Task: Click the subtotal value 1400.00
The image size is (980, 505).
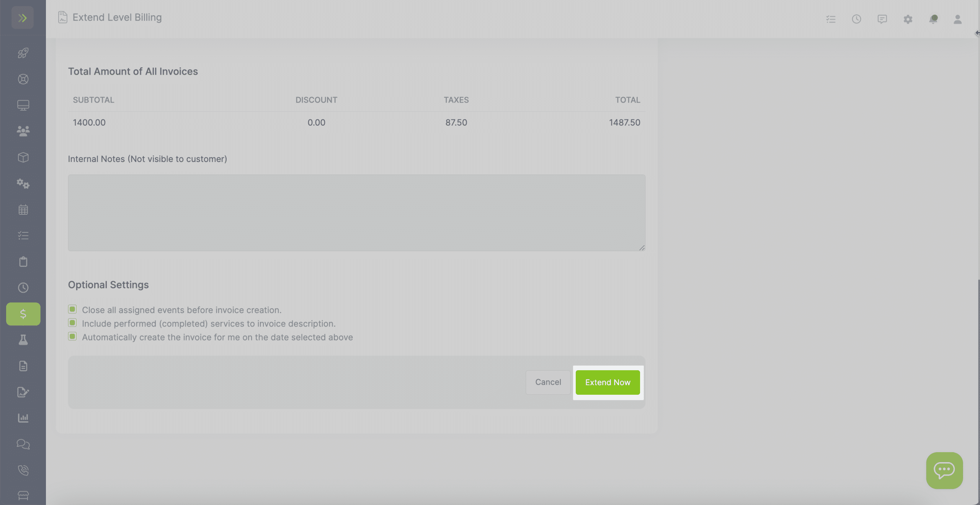Action: click(89, 123)
